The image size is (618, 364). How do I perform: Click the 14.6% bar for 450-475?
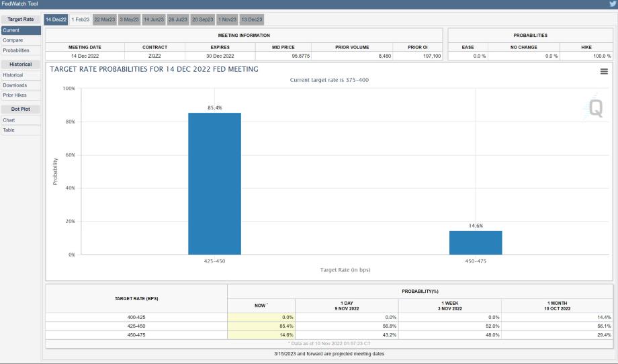point(476,242)
